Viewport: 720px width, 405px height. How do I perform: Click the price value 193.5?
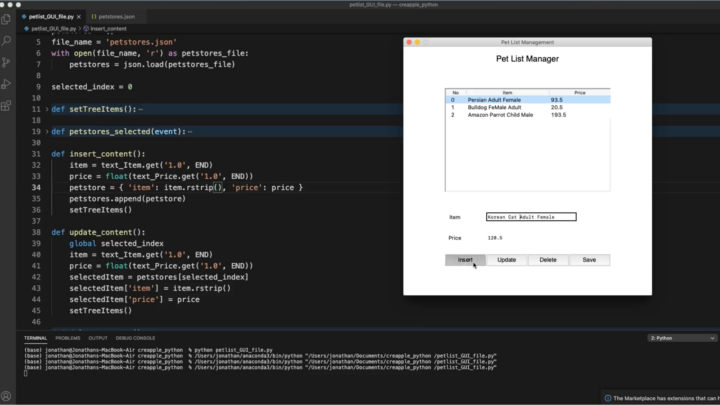[558, 115]
